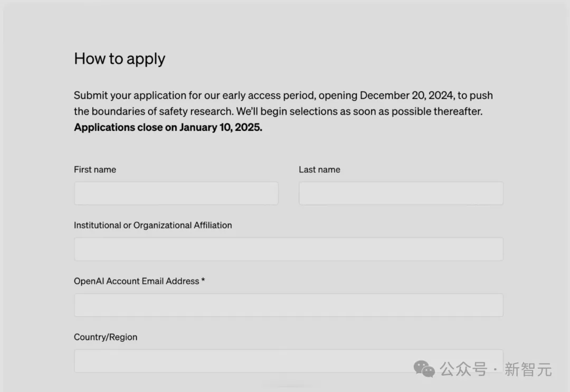This screenshot has height=392, width=570.
Task: Click the Institutional or Organizational Affiliation label
Action: pos(153,225)
